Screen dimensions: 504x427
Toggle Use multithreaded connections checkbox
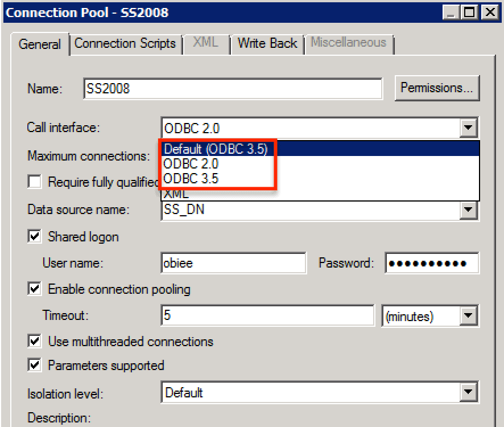tap(34, 341)
